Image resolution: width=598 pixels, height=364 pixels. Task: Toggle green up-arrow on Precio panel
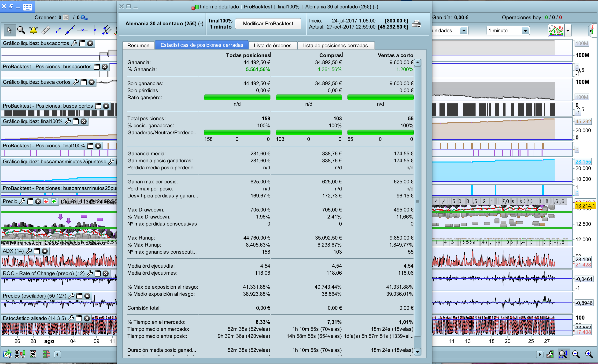click(x=54, y=201)
